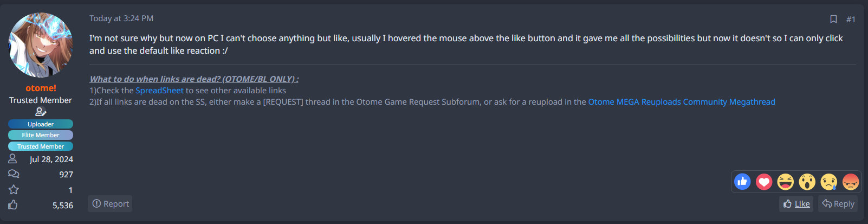Open the SpreadSheet link in signature
This screenshot has height=224, width=868.
point(159,91)
